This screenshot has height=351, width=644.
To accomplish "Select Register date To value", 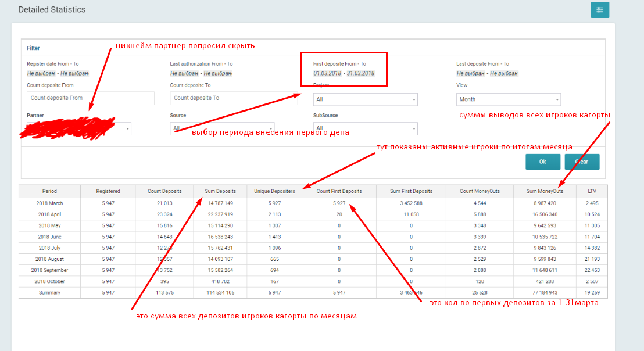I will (x=74, y=73).
